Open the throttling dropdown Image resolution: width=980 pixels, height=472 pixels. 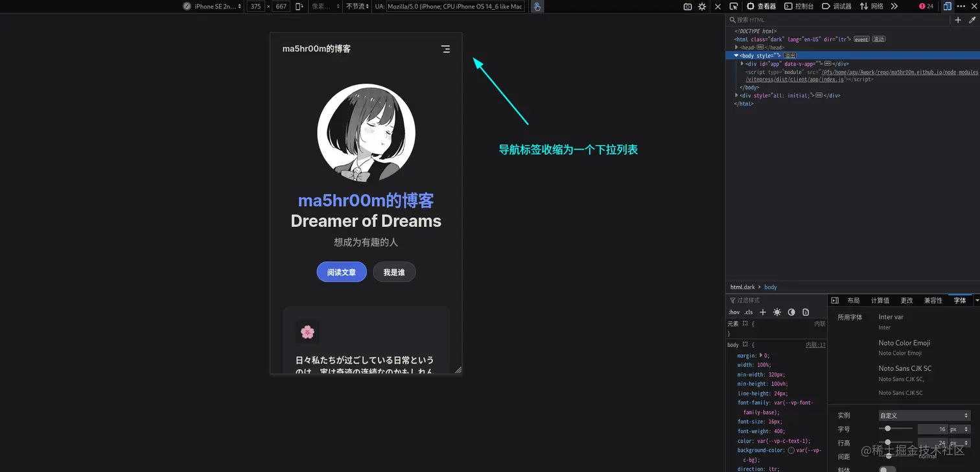[357, 6]
